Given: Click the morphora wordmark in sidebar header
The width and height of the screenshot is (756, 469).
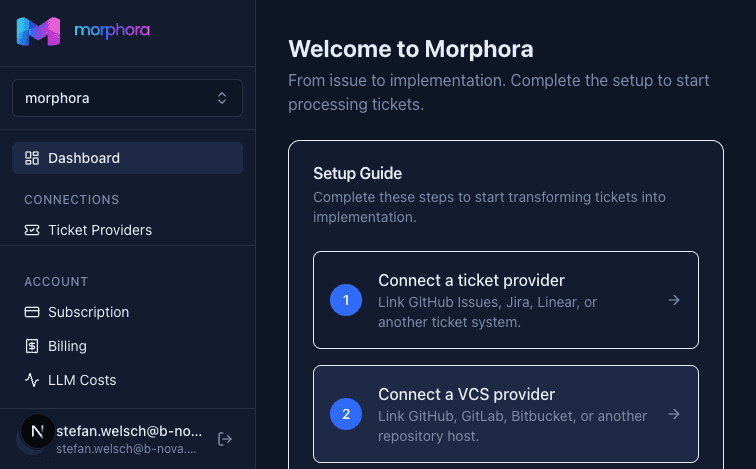Looking at the screenshot, I should click(112, 31).
